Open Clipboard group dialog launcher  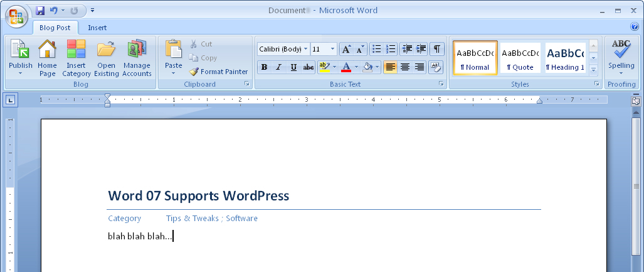pos(247,84)
